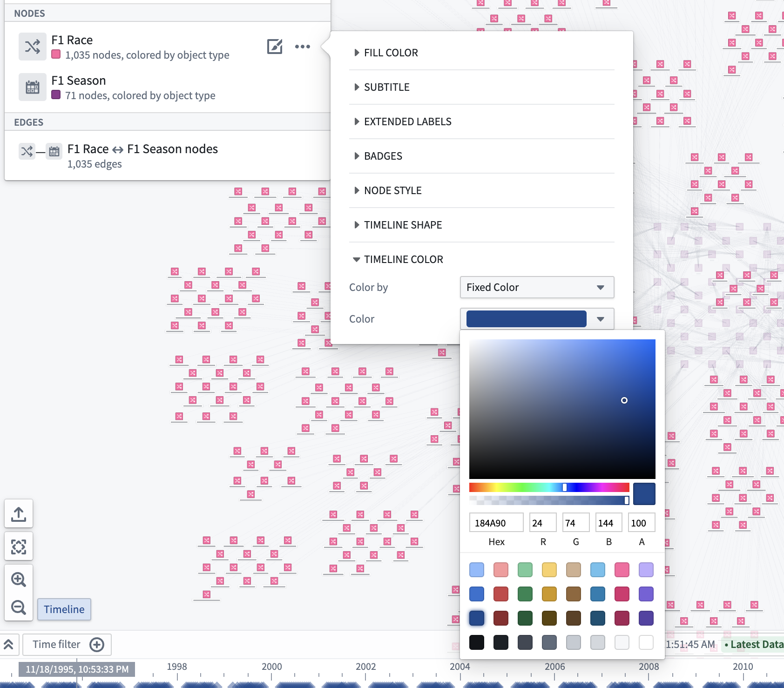Click the saturation brightness color area
This screenshot has width=784, height=688.
562,409
